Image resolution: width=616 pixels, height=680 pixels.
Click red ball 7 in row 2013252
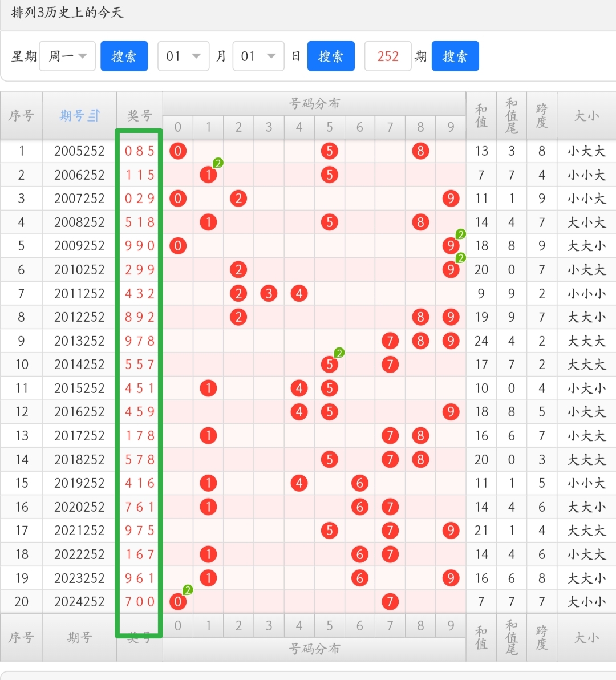(x=390, y=341)
